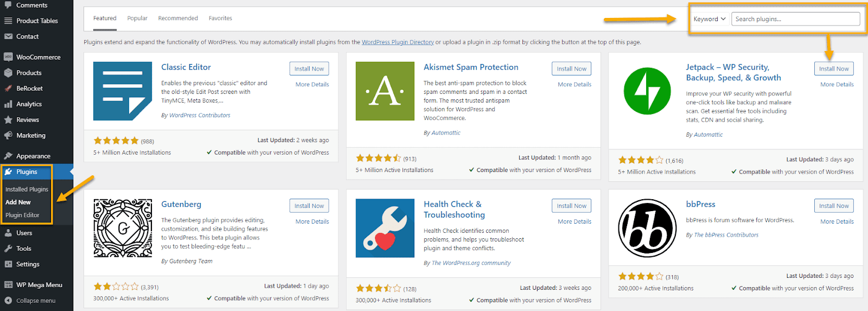Open the Classic Editor title link
The image size is (868, 311).
[186, 67]
